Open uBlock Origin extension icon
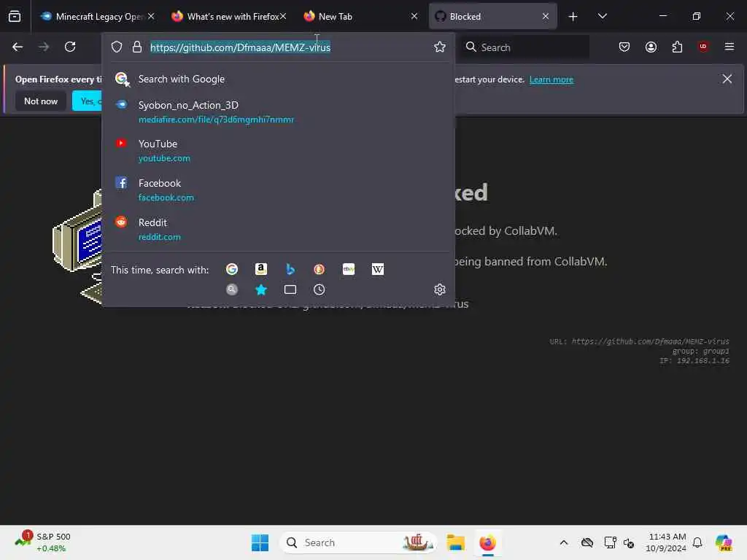This screenshot has width=747, height=560. coord(703,47)
